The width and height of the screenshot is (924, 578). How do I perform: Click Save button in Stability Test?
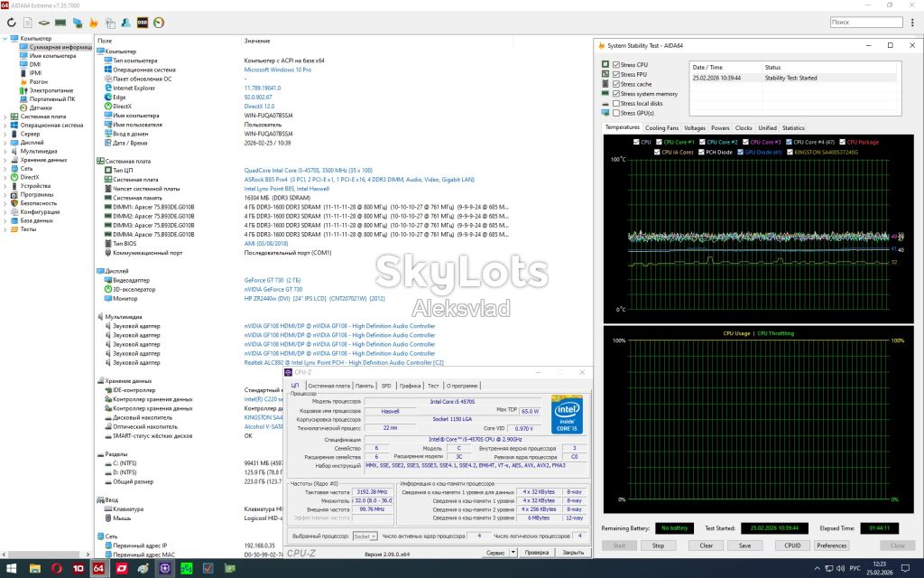point(744,545)
